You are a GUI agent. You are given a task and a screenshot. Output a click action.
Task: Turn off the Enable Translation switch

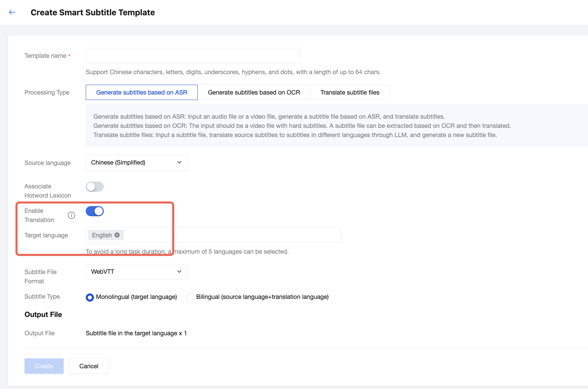(x=95, y=211)
